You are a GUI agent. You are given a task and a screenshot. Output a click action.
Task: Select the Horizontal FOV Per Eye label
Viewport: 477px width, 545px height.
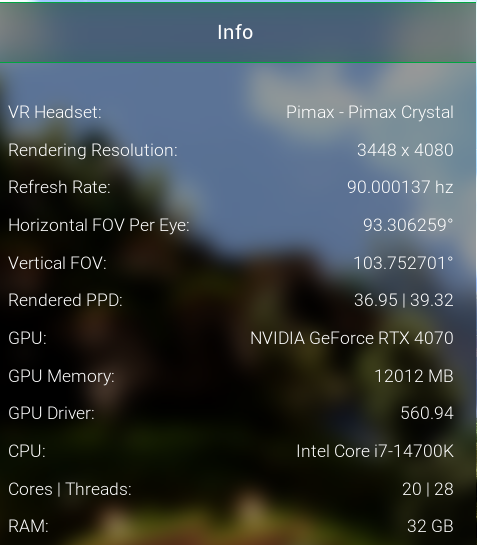pyautogui.click(x=99, y=226)
